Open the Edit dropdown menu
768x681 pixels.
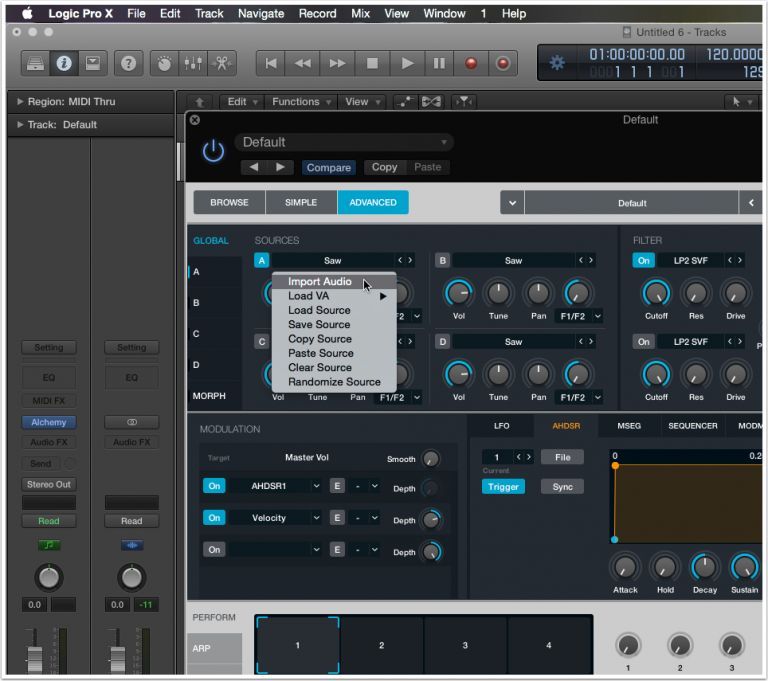242,102
